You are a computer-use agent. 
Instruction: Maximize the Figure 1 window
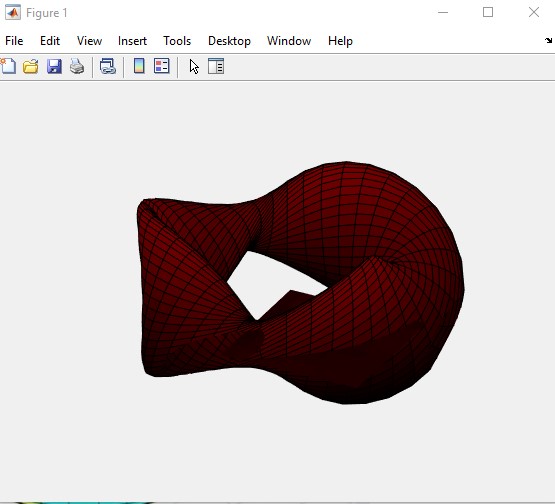point(488,12)
